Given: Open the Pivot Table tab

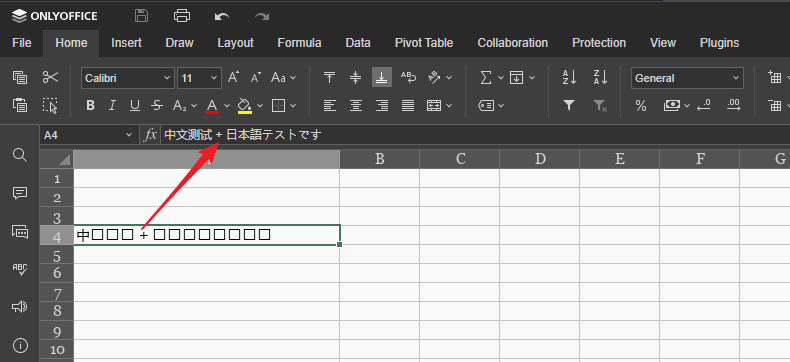Looking at the screenshot, I should (424, 43).
